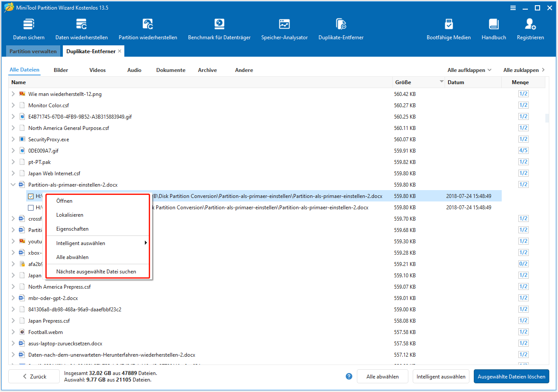Start Benchmark für Datenträger
The width and height of the screenshot is (558, 392).
pyautogui.click(x=219, y=29)
